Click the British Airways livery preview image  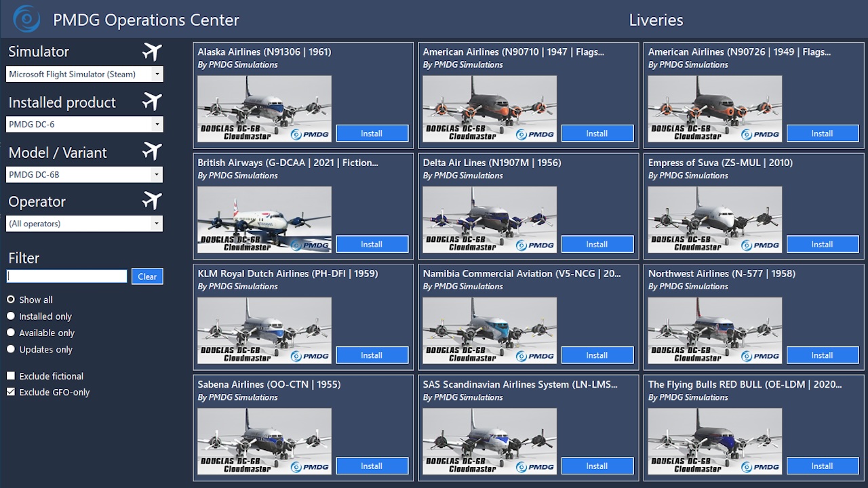click(x=264, y=219)
